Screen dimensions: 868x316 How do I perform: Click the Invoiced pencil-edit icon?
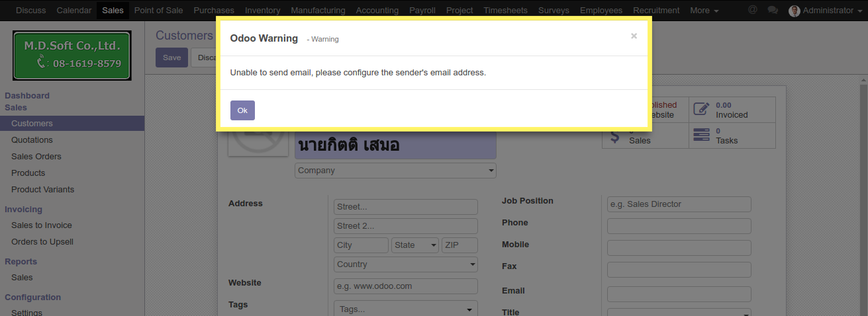(701, 110)
